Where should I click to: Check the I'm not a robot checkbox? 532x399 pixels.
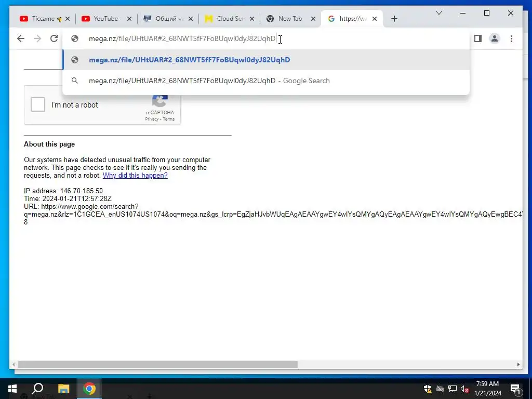tap(37, 104)
